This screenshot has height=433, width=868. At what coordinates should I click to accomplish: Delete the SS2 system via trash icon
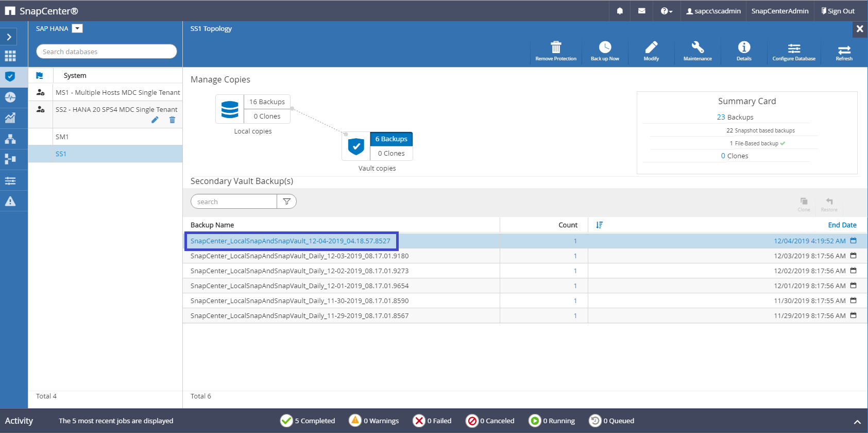pyautogui.click(x=172, y=120)
